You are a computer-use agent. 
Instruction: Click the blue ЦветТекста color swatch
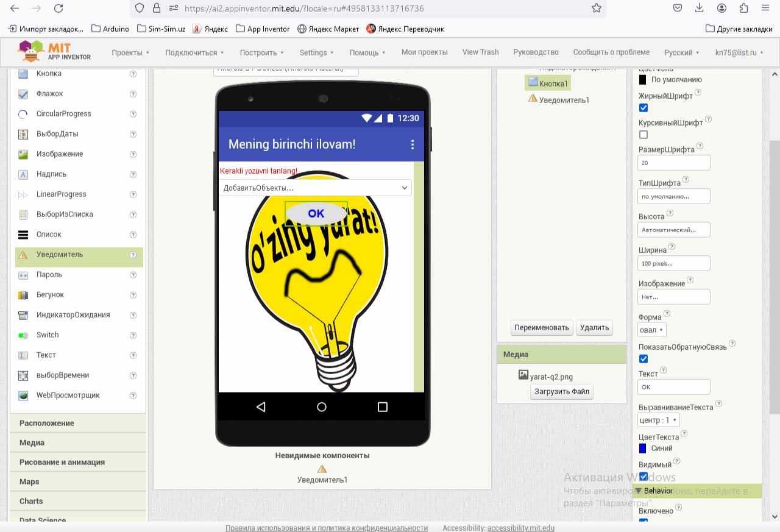(x=642, y=449)
